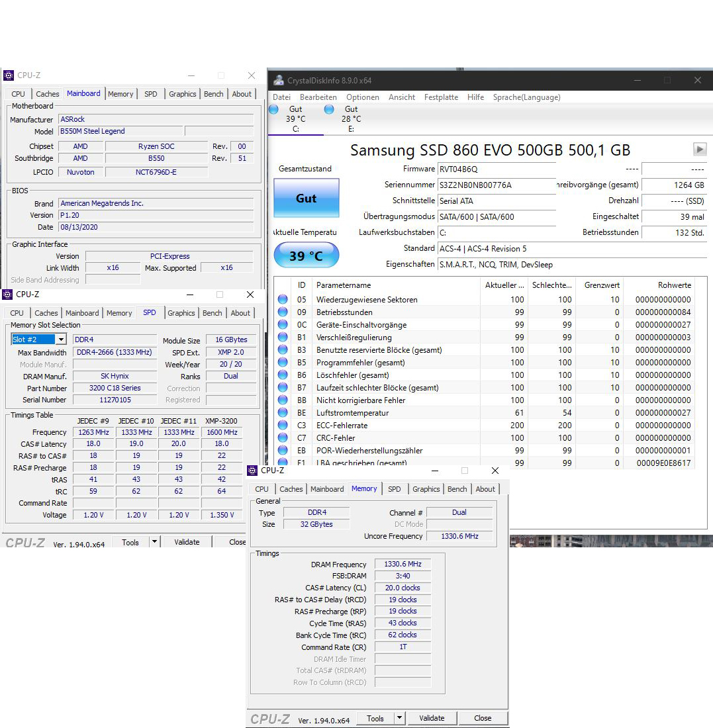Screen dimensions: 713x728
Task: Open Memory tab in Mainboard CPU-Z window
Action: click(120, 94)
